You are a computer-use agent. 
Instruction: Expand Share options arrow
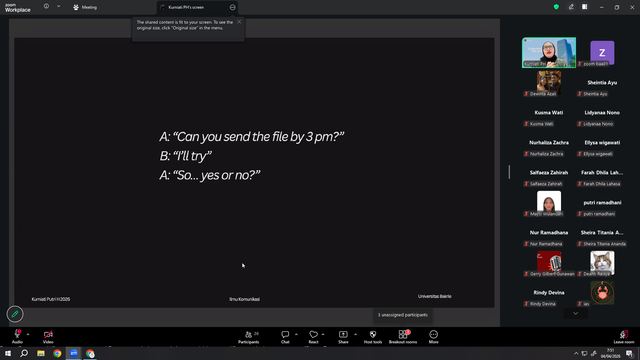click(x=356, y=334)
